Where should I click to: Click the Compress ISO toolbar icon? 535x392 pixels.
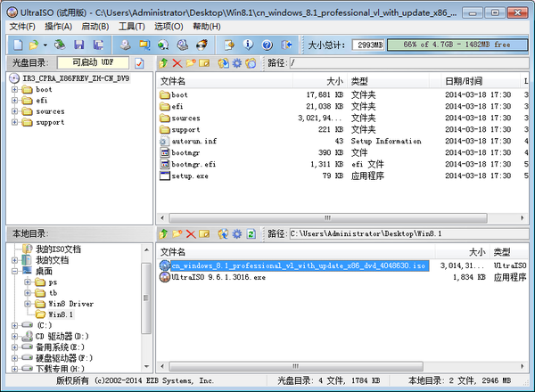pyautogui.click(x=144, y=45)
